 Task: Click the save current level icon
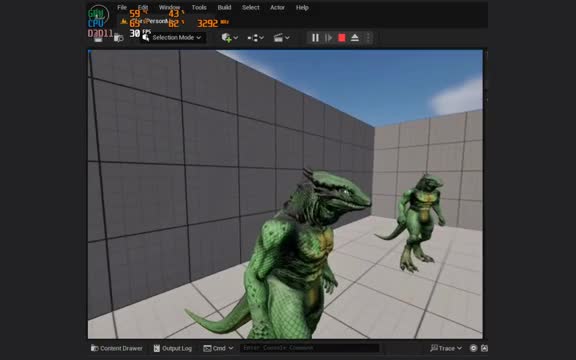point(98,38)
